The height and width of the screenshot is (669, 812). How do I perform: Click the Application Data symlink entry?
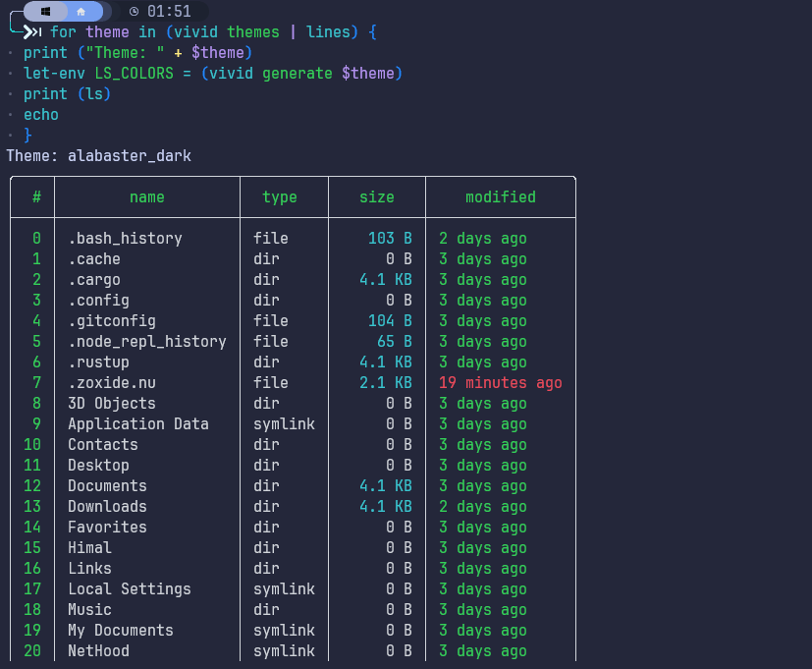point(137,423)
